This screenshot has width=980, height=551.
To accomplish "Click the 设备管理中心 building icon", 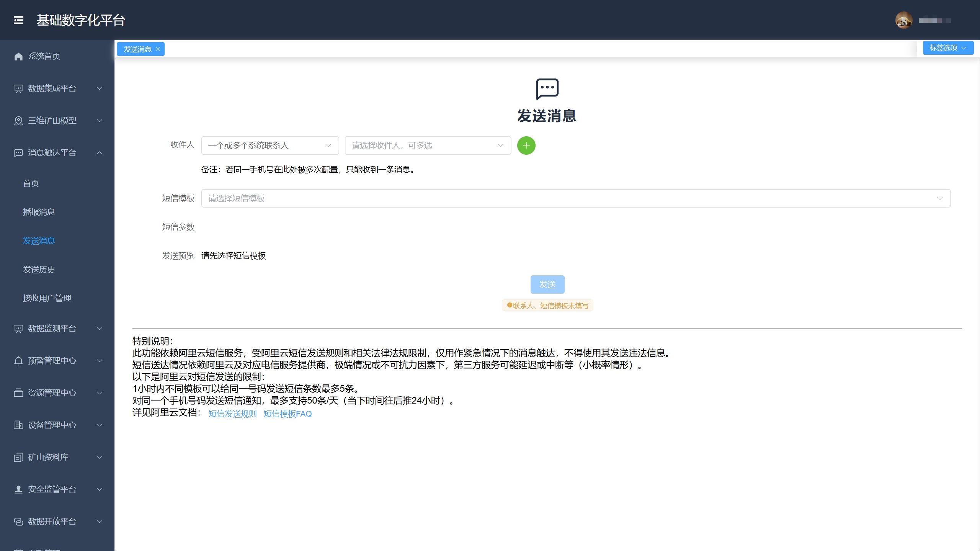I will 18,425.
